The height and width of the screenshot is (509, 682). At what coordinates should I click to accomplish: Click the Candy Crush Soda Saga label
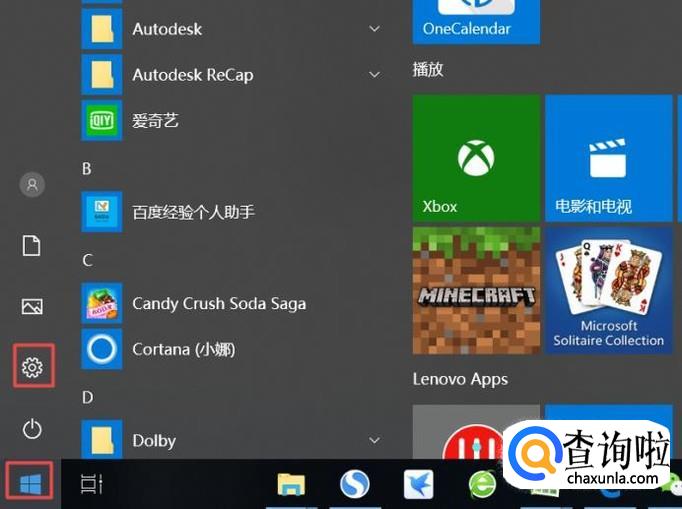pos(219,304)
